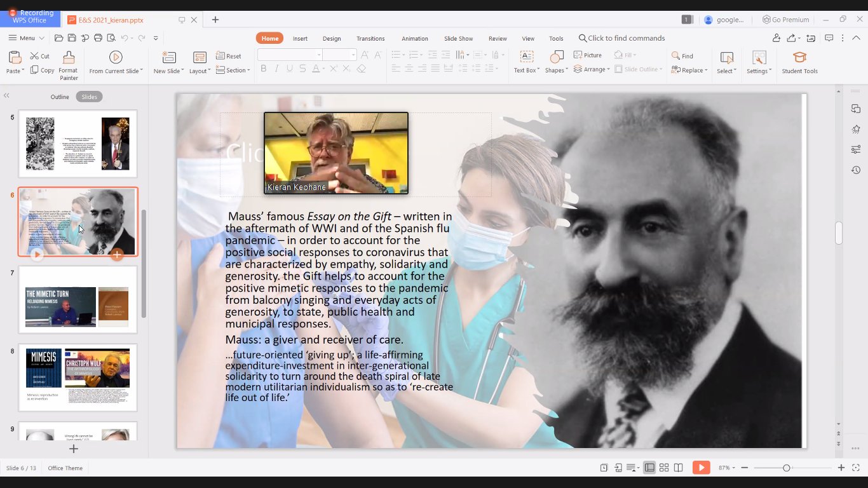Toggle Underline formatting
Screen dimensions: 868x488
pos(290,69)
